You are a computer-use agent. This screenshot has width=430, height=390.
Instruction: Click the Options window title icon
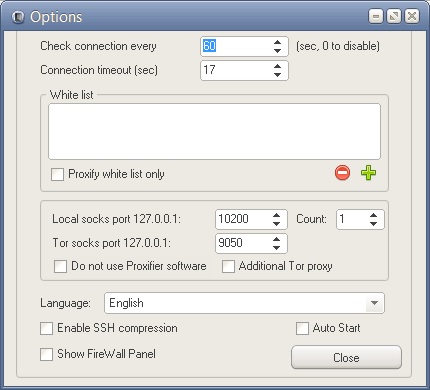pos(18,17)
